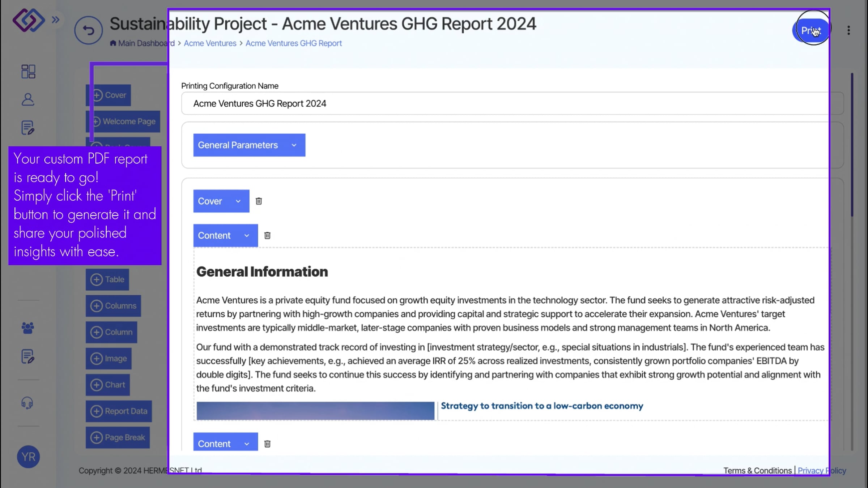Expand the General Parameters dropdown
Screen dimensions: 868x488
(249, 145)
